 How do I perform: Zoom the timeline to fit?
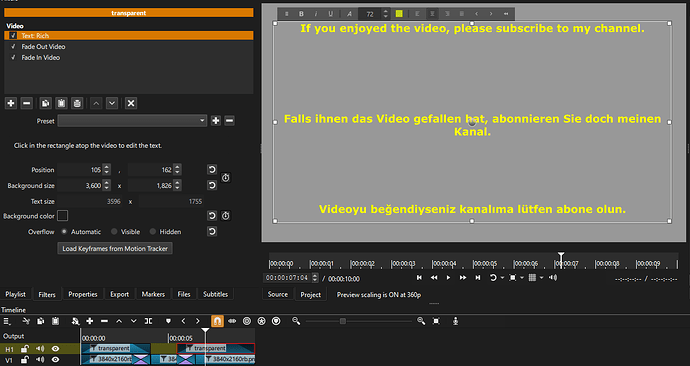[436, 321]
